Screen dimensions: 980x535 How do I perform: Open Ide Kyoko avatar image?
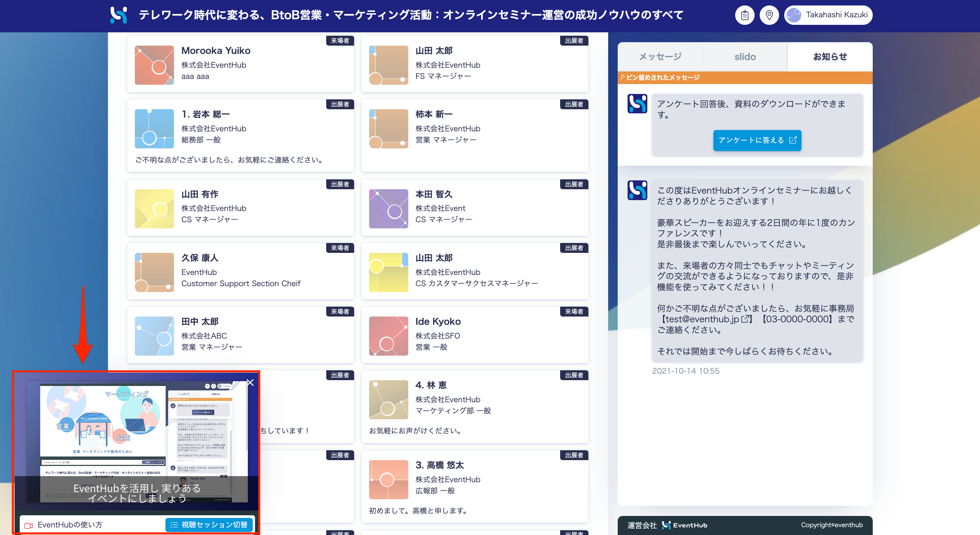pos(389,336)
